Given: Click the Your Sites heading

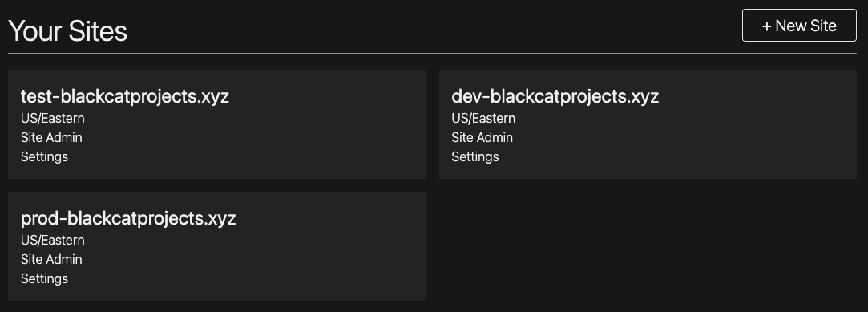Looking at the screenshot, I should pos(67,31).
